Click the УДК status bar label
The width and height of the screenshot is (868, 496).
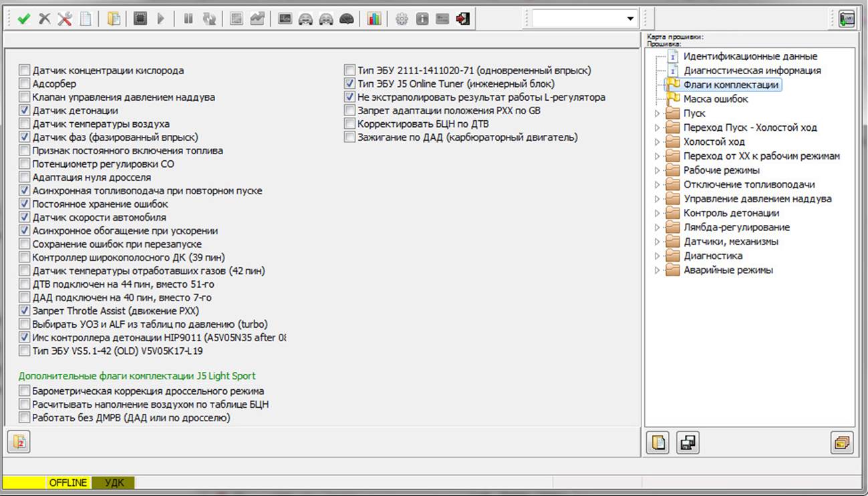click(x=114, y=482)
